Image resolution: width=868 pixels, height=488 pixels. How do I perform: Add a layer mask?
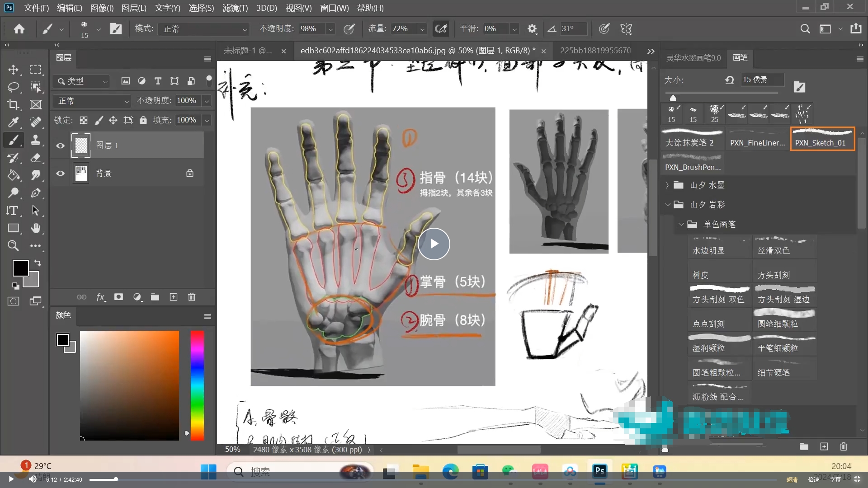118,297
